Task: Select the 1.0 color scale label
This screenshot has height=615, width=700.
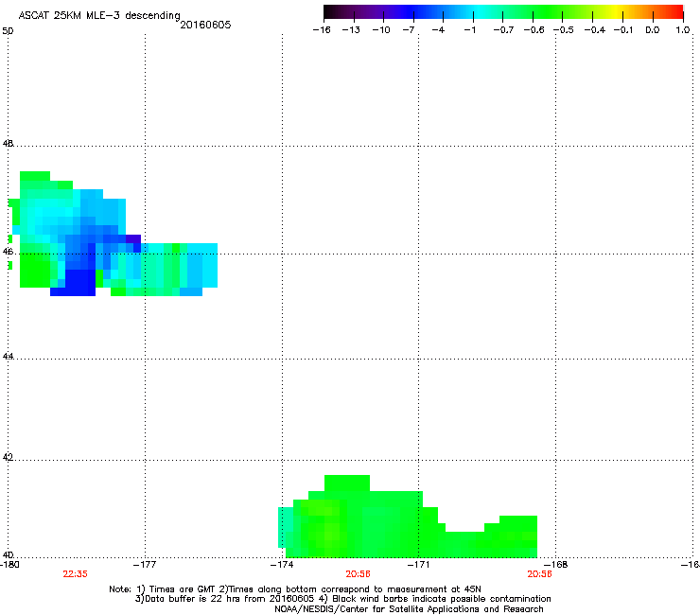Action: pos(683,30)
